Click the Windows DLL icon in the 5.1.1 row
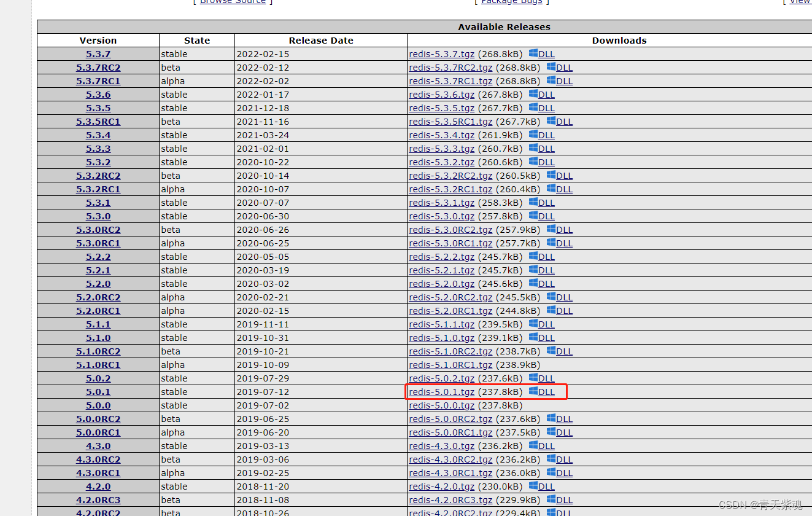This screenshot has height=516, width=812. click(533, 324)
